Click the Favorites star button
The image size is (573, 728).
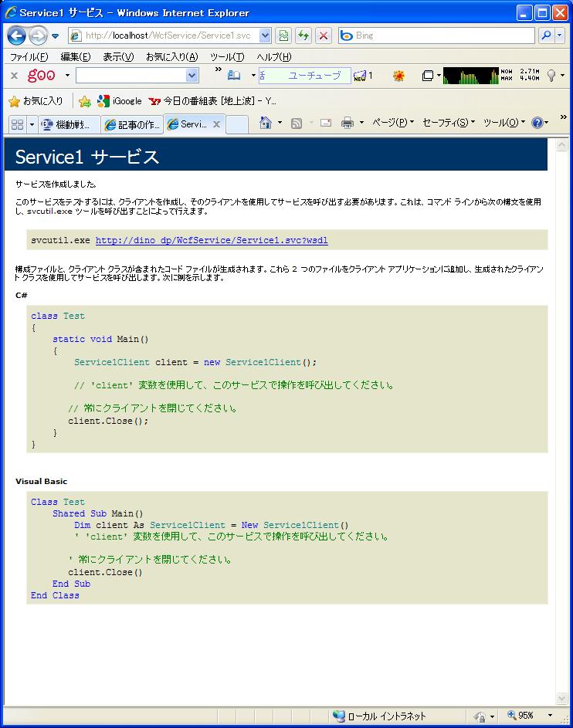point(36,101)
